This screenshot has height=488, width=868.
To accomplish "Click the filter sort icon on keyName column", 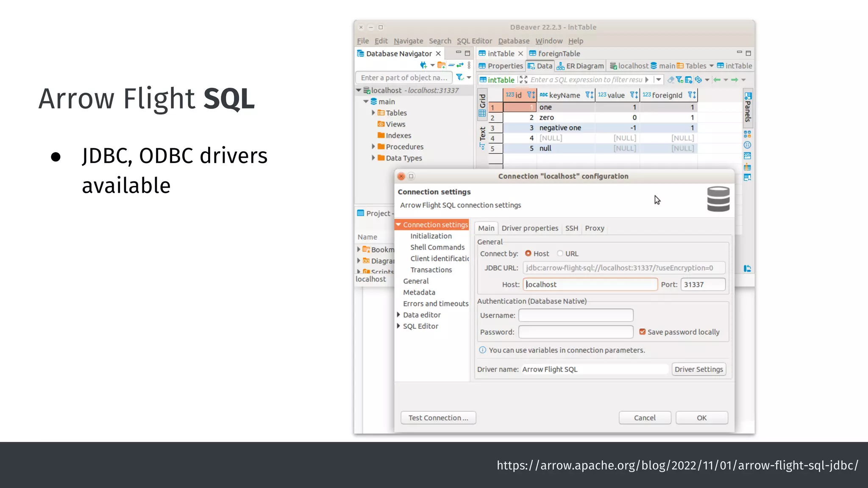I will tap(589, 95).
